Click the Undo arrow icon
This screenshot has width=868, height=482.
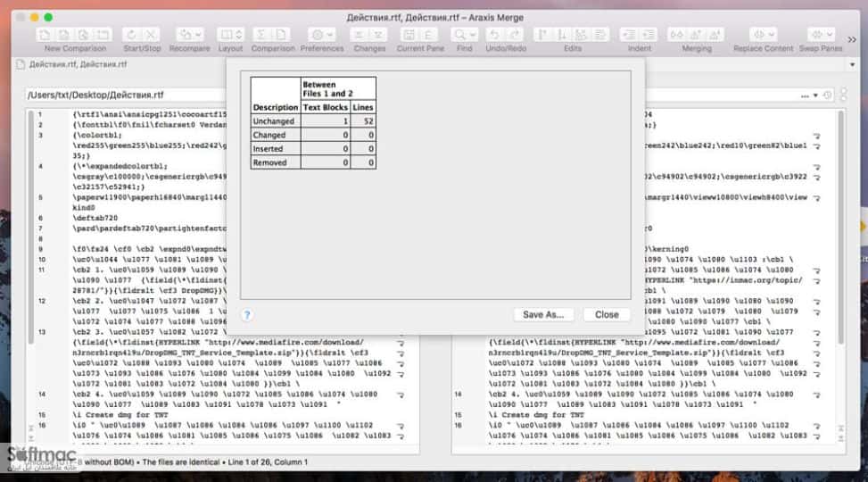click(494, 35)
